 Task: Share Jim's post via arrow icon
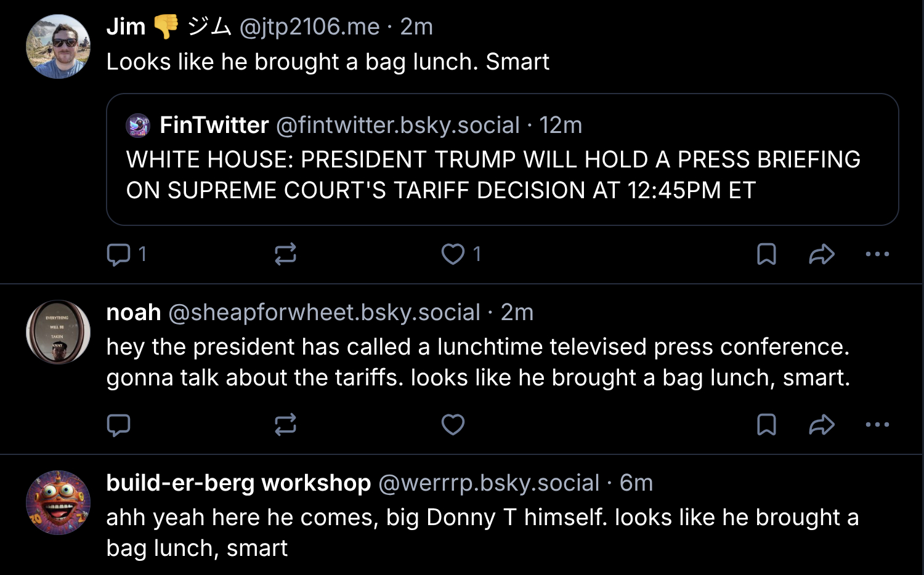click(x=821, y=254)
